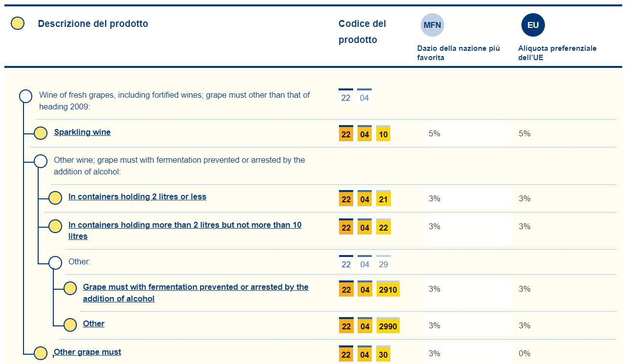Click yellow circle next to Other grape must
The image size is (632, 364).
(41, 353)
